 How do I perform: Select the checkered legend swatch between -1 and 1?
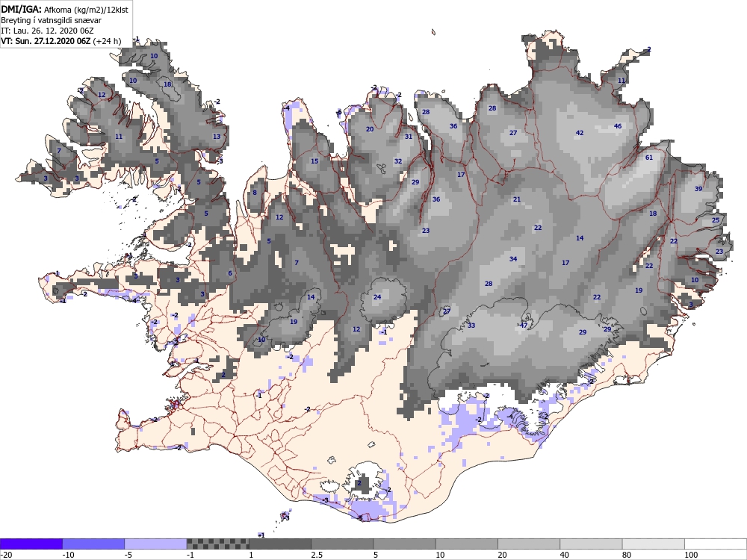[x=217, y=544]
